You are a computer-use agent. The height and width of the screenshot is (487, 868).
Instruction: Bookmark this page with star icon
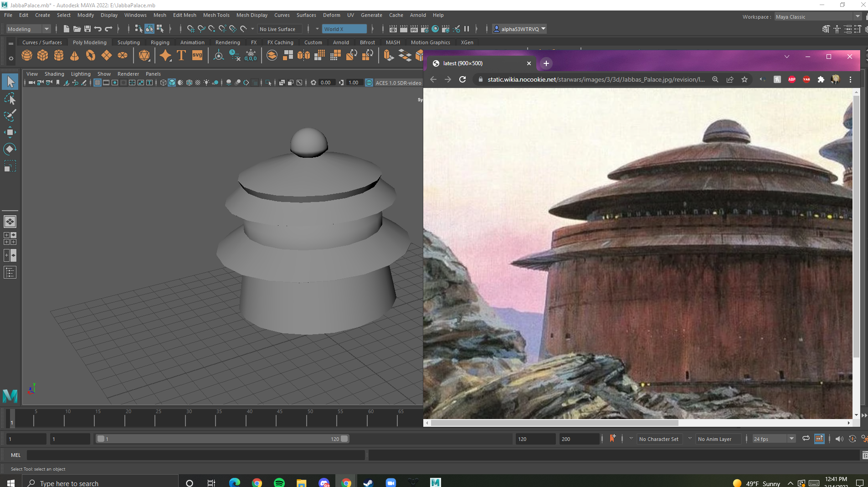pyautogui.click(x=745, y=79)
